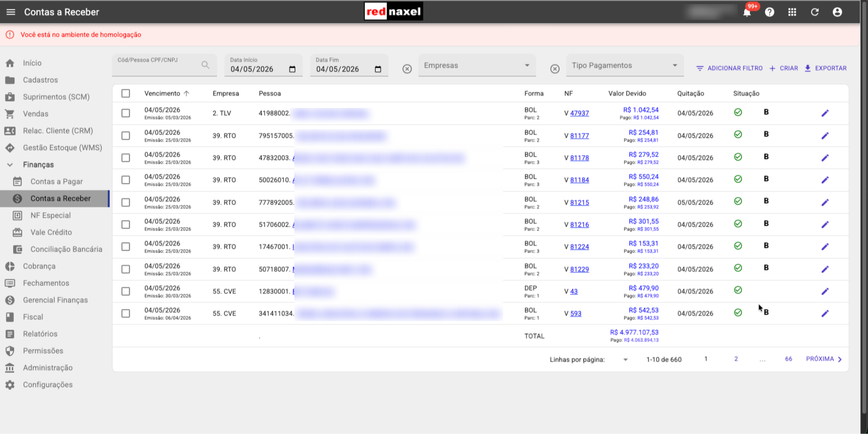Screen dimensions: 868x434
Task: Edit the row with NF 47937
Action: pyautogui.click(x=825, y=113)
